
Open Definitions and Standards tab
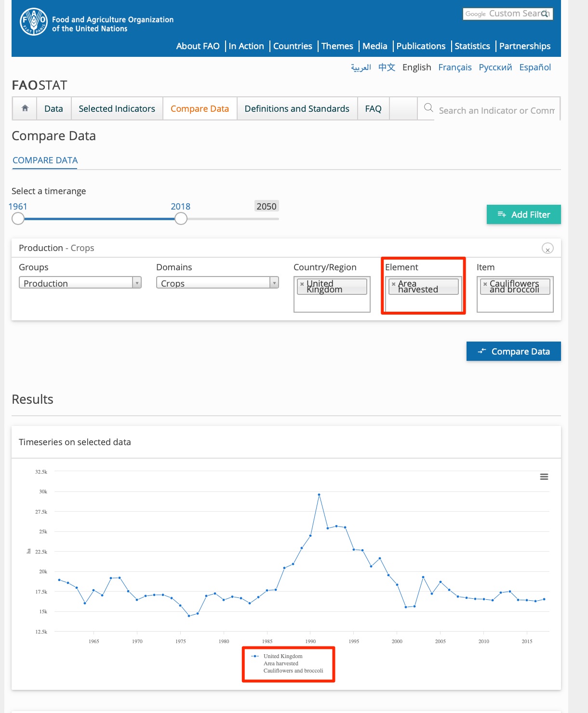[x=297, y=108]
